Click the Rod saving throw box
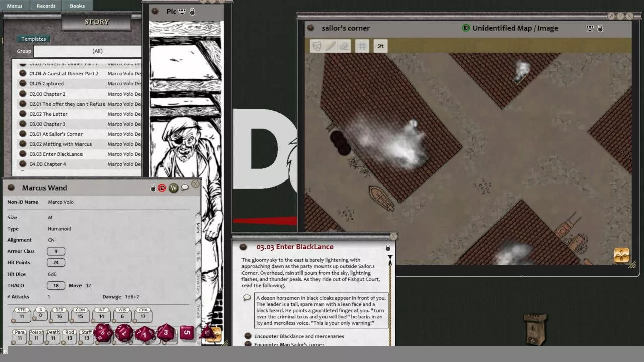 69,336
